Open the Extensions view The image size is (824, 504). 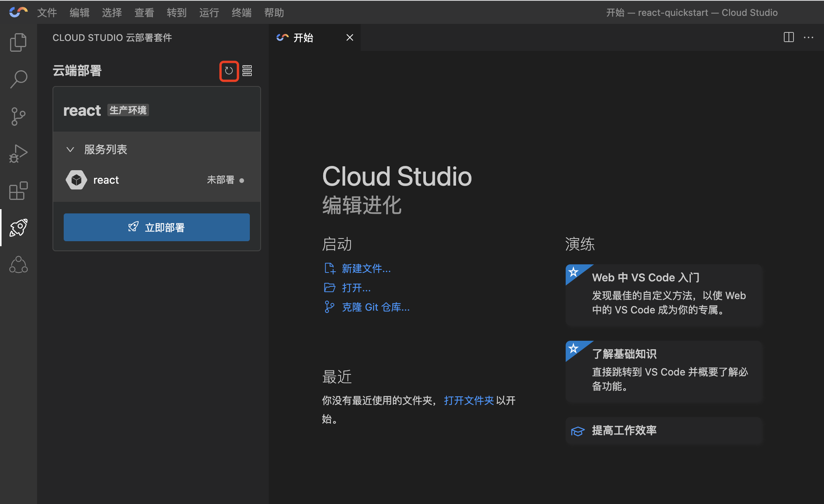pyautogui.click(x=18, y=191)
